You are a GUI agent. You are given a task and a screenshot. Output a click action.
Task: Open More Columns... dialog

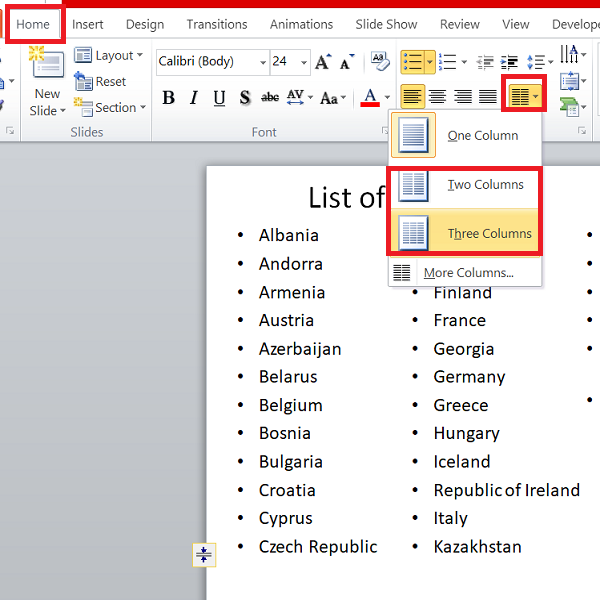click(465, 273)
